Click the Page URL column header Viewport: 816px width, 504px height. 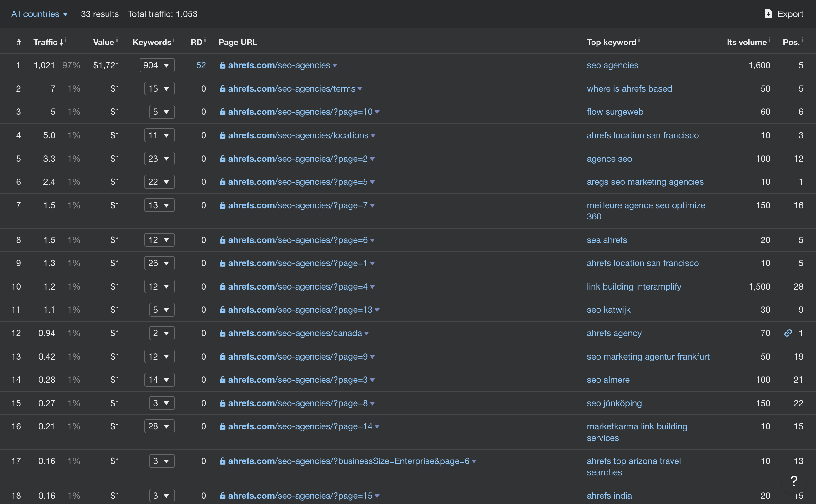pos(238,42)
